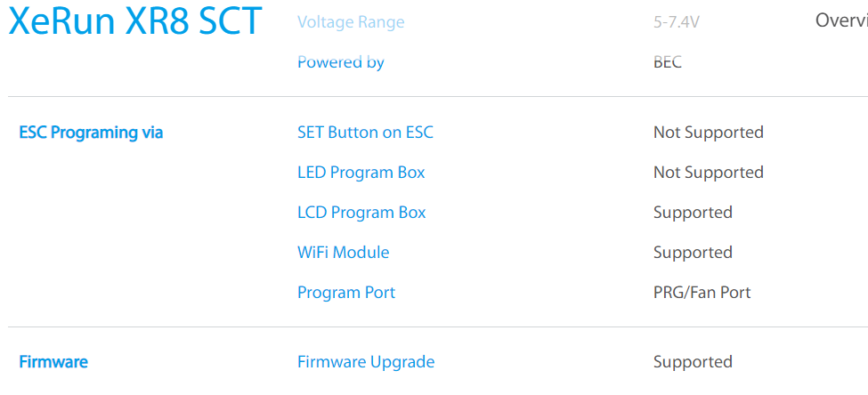Viewport: 868px width, 395px height.
Task: Click the ESC Programing via section heading
Action: [91, 133]
